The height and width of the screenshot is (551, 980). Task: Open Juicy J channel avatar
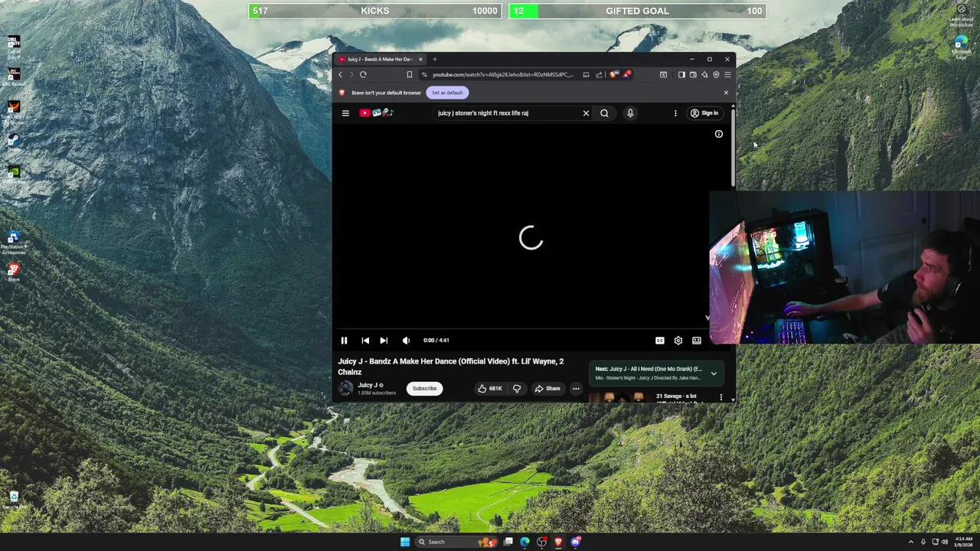345,389
